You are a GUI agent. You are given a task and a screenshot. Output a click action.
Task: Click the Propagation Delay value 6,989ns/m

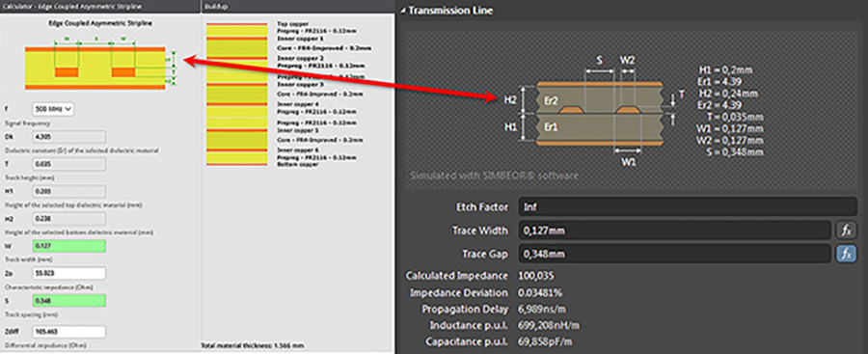pos(542,309)
